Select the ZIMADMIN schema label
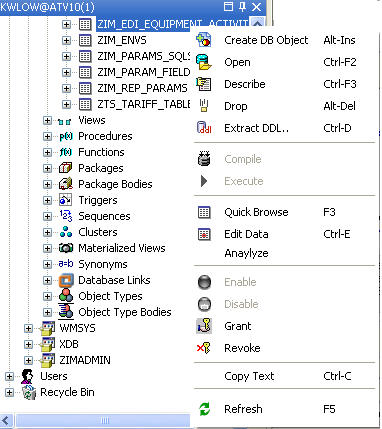This screenshot has height=429, width=382. click(x=85, y=360)
